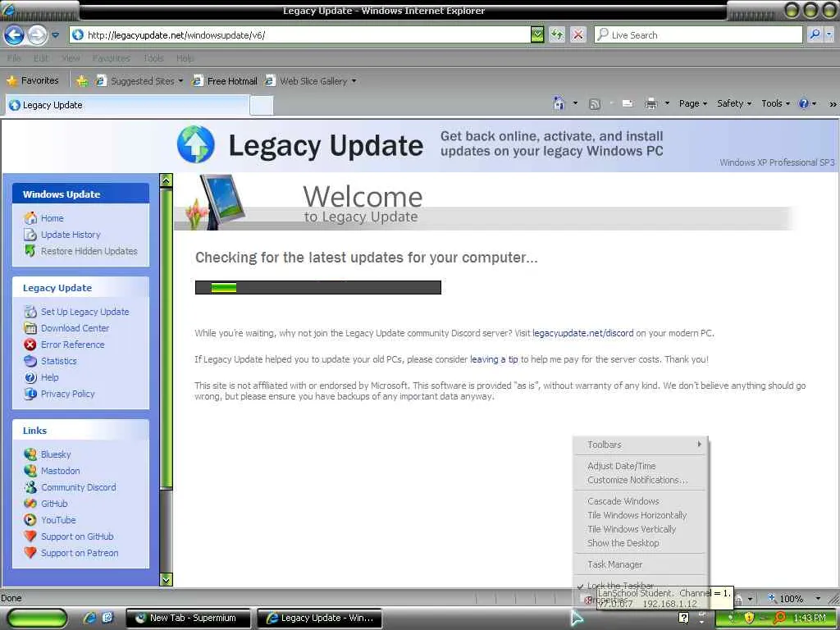The image size is (840, 630).
Task: Click the update checking progress bar
Action: tap(317, 287)
